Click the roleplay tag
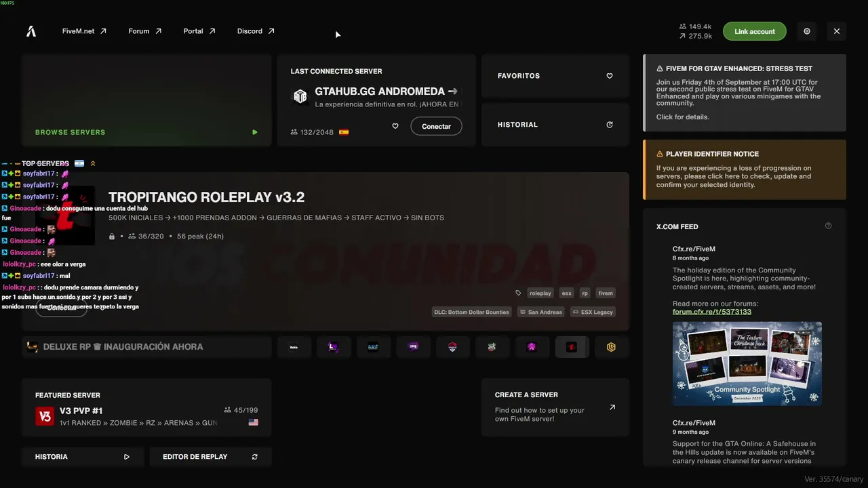 point(540,293)
